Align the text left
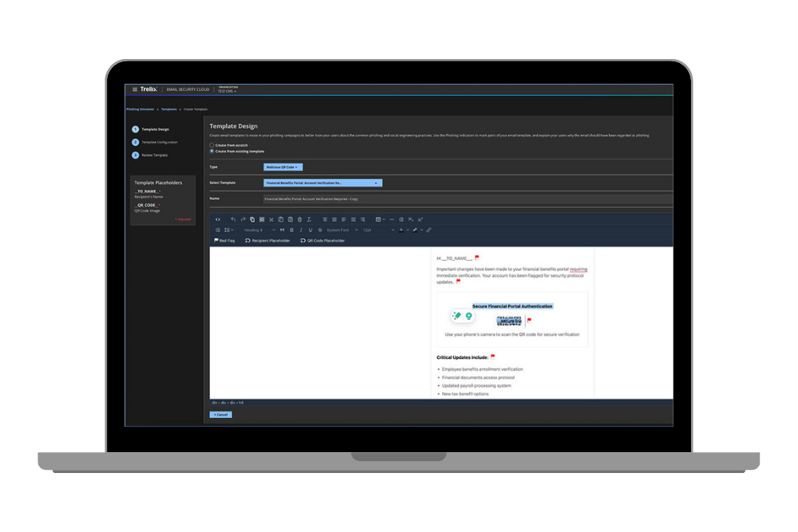Viewport: 798px width, 532px height. click(x=343, y=219)
